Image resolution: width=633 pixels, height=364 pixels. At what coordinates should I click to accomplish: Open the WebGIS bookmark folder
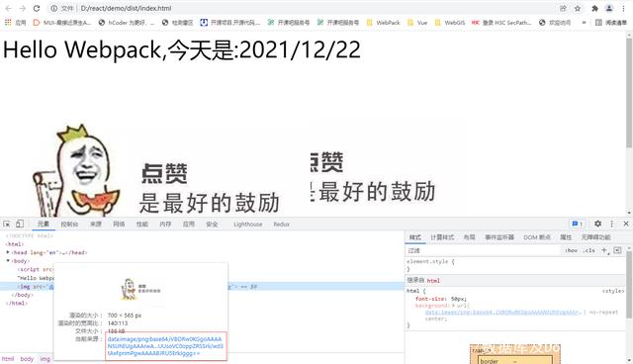(450, 23)
